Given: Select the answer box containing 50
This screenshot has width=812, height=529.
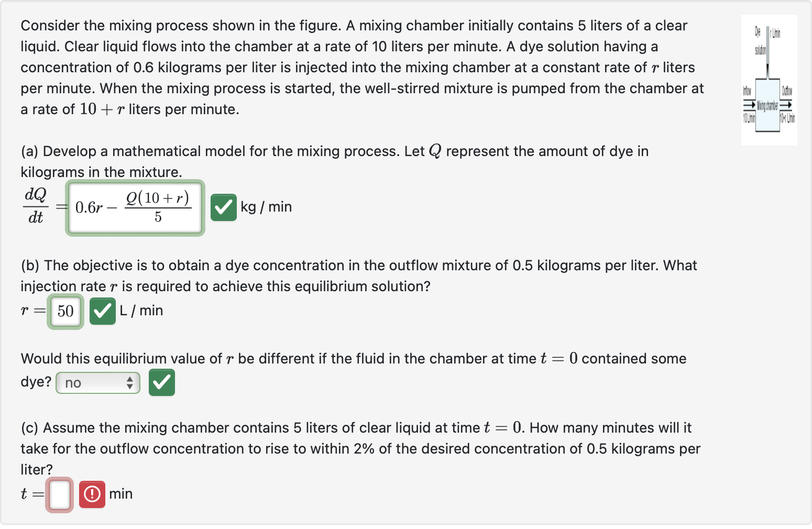Looking at the screenshot, I should (x=65, y=311).
